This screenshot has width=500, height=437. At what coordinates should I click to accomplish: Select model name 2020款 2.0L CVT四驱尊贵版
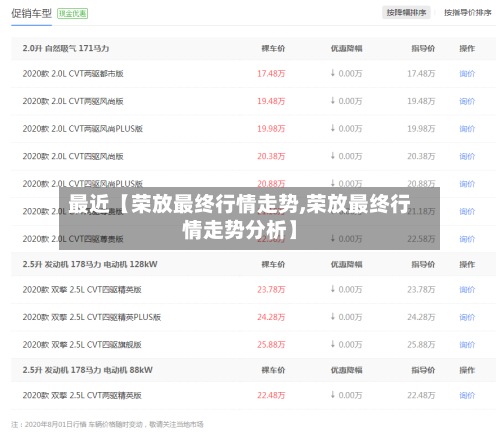(x=73, y=239)
